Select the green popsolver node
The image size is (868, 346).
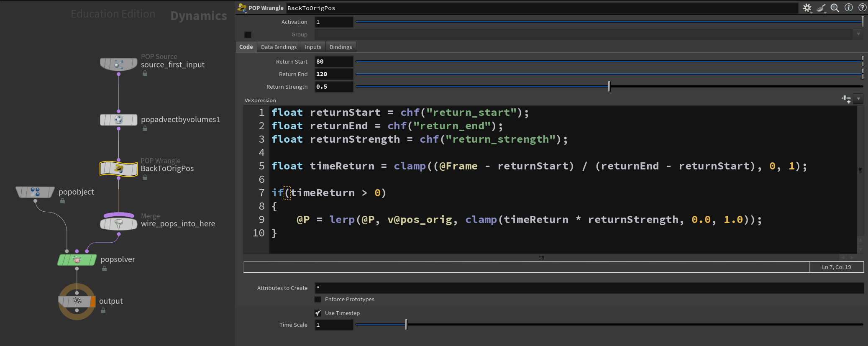(x=77, y=260)
